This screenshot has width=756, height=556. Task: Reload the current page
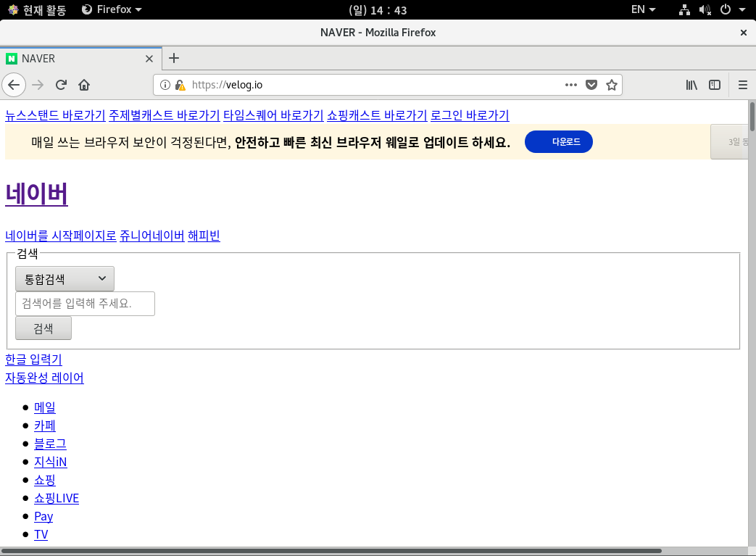(61, 85)
